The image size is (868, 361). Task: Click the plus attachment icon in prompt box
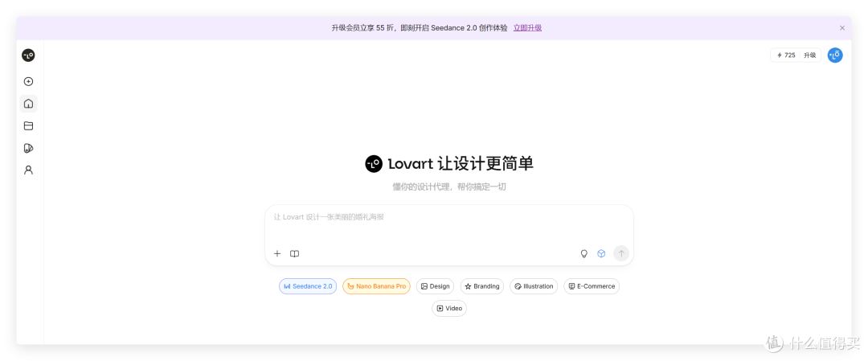277,253
